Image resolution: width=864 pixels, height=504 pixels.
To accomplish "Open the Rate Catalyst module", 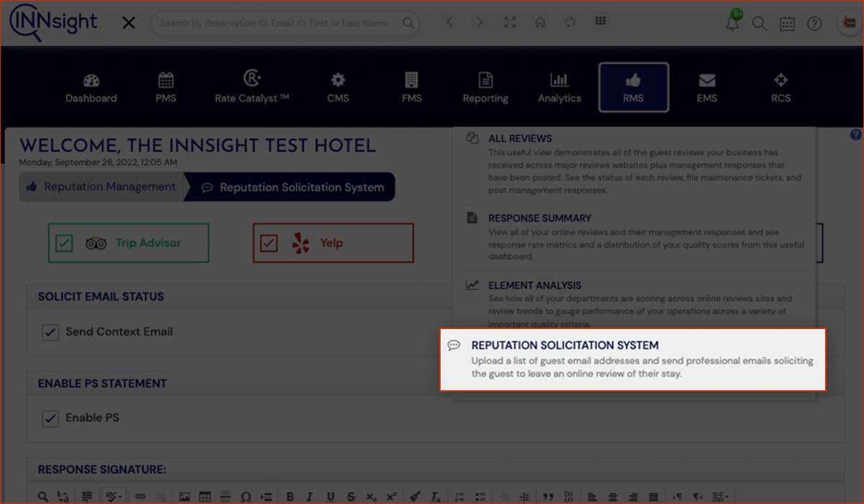I will pyautogui.click(x=252, y=88).
